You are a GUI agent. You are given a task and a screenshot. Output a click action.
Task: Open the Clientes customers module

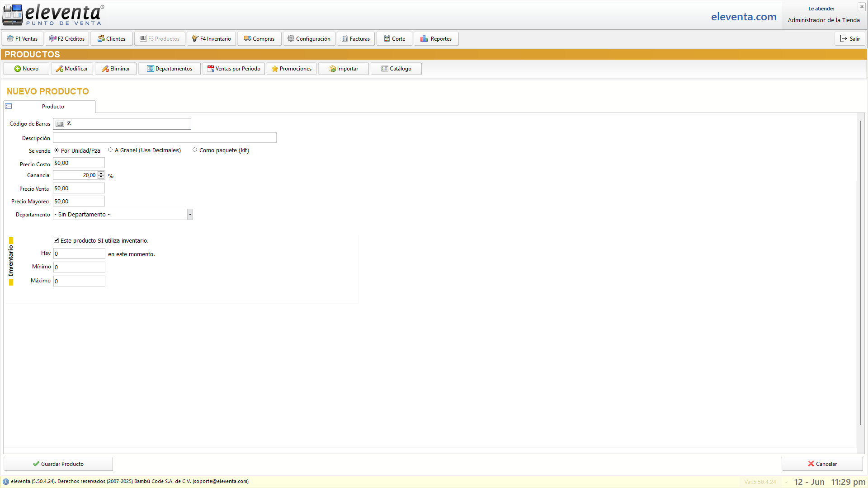pos(112,39)
